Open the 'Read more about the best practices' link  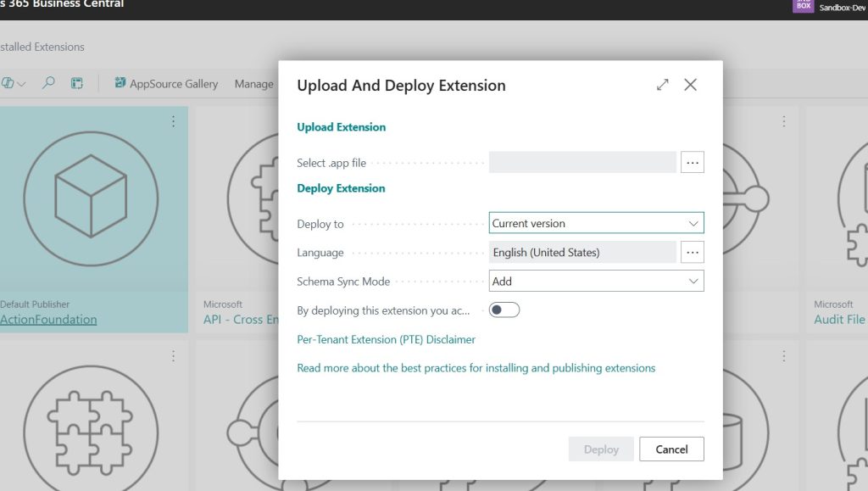[476, 368]
